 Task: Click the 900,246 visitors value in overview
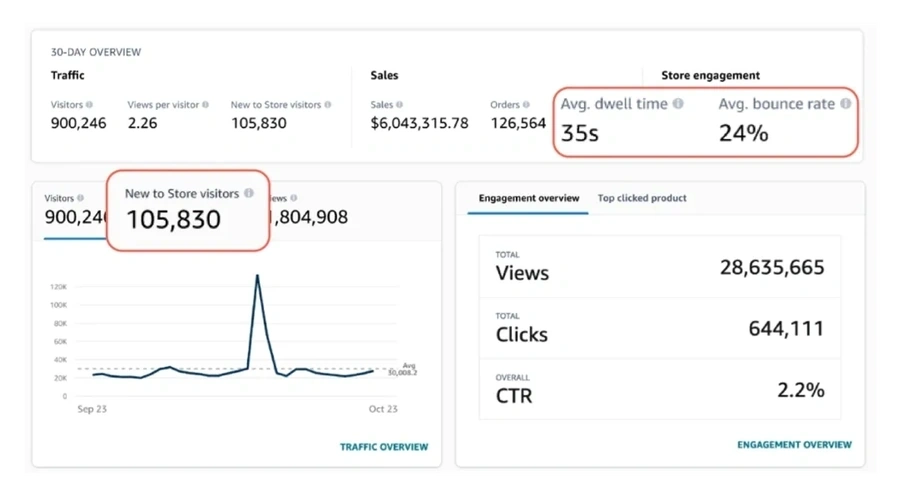click(79, 123)
